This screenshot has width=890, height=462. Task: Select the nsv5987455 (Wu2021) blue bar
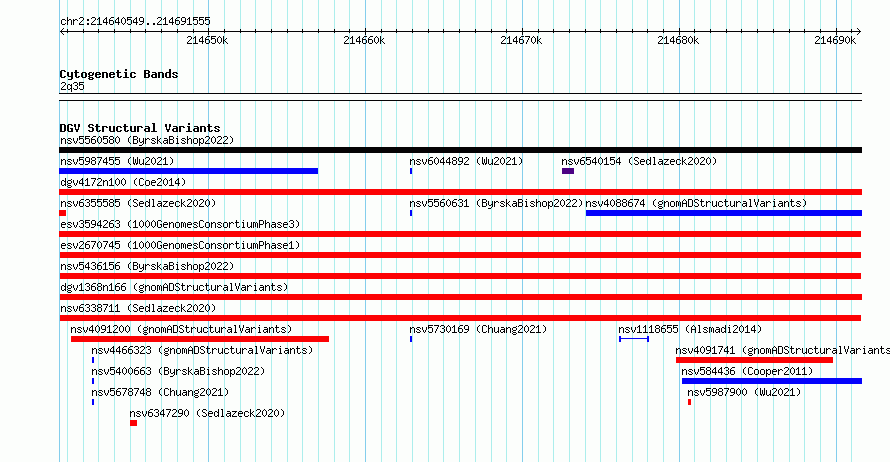click(x=188, y=171)
